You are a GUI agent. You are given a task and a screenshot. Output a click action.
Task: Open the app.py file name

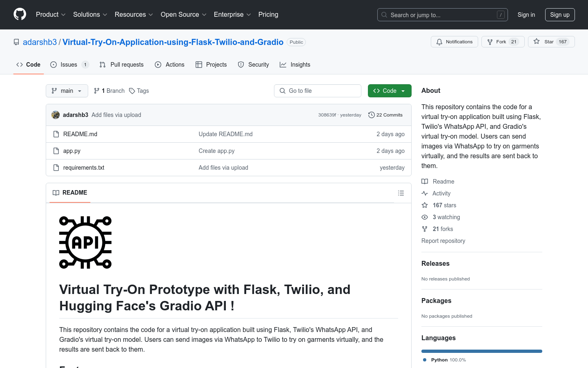click(72, 151)
